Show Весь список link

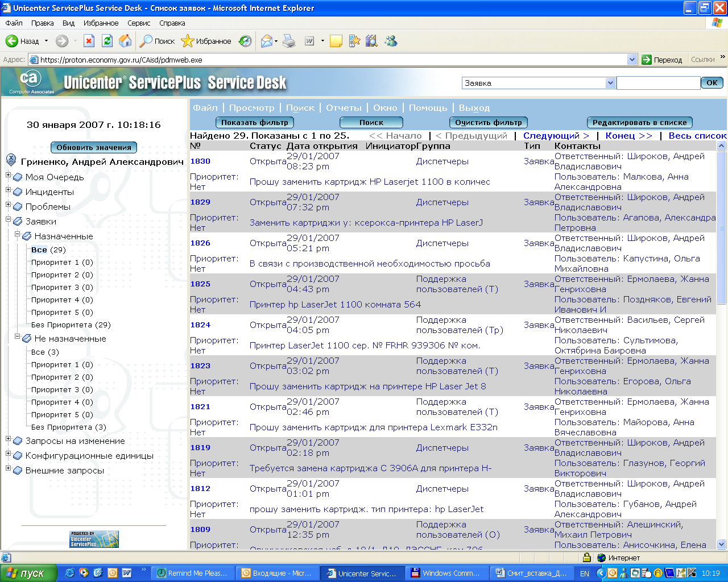click(x=697, y=135)
